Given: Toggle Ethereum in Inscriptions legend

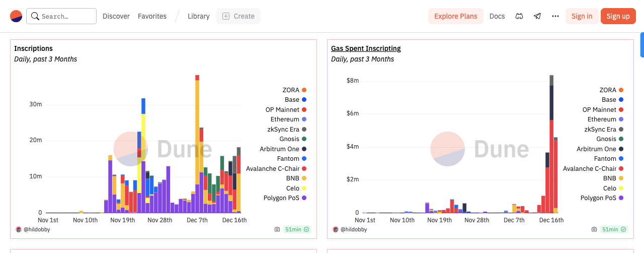Looking at the screenshot, I should [x=289, y=119].
